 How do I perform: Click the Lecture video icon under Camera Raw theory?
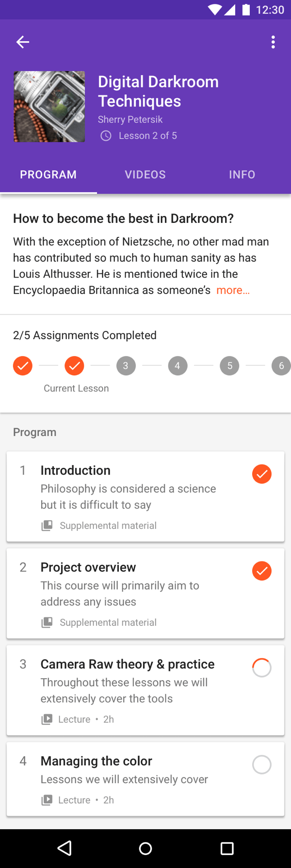click(47, 719)
